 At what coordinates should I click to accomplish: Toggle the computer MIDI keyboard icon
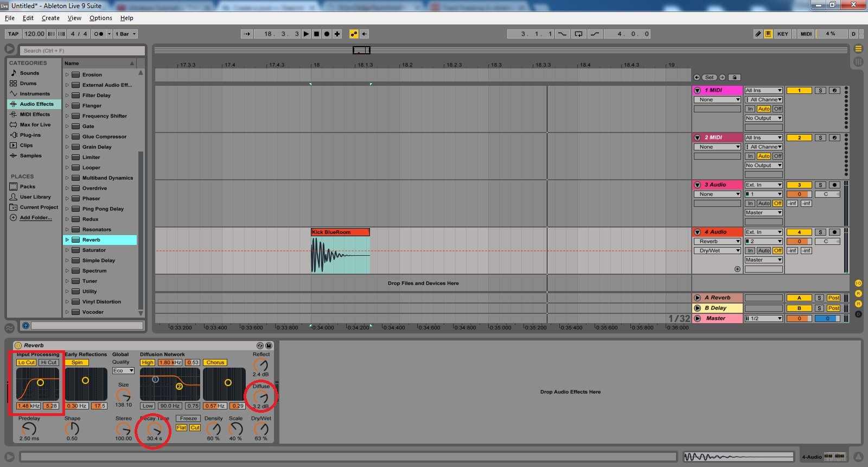click(x=768, y=34)
